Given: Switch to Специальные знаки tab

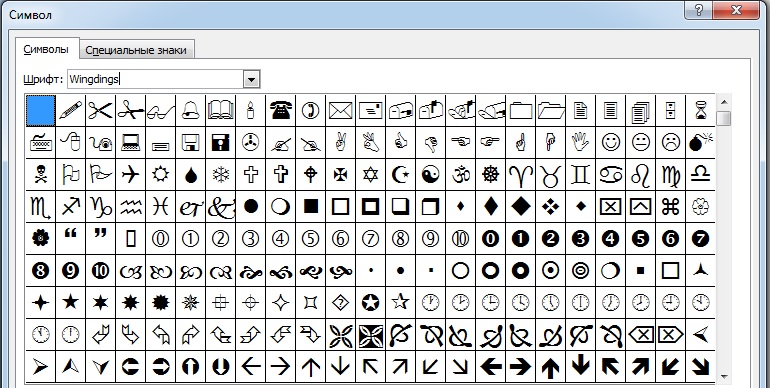Looking at the screenshot, I should pyautogui.click(x=136, y=50).
